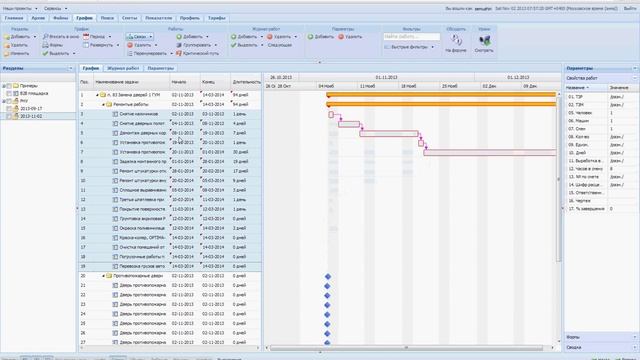Click the Развернуть icon

tap(86, 45)
